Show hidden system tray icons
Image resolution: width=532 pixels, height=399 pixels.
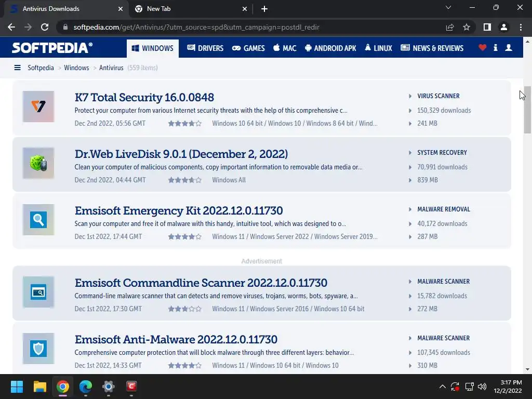click(x=443, y=387)
